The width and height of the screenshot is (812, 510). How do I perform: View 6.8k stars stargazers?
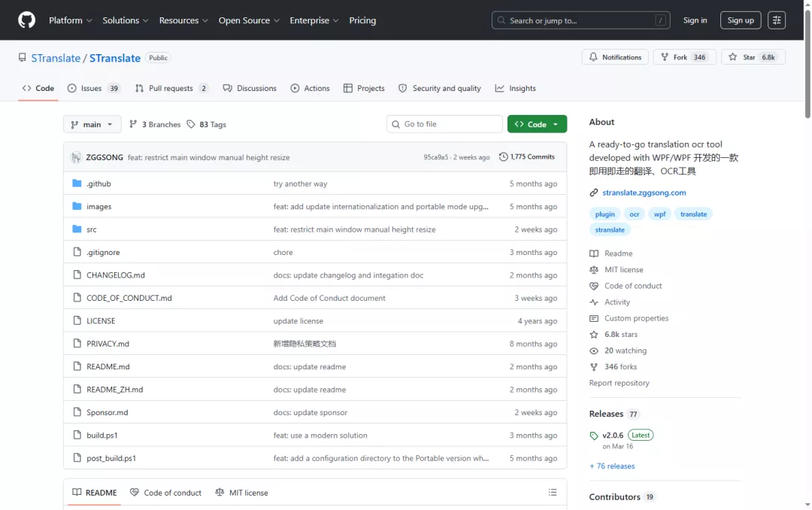(620, 334)
